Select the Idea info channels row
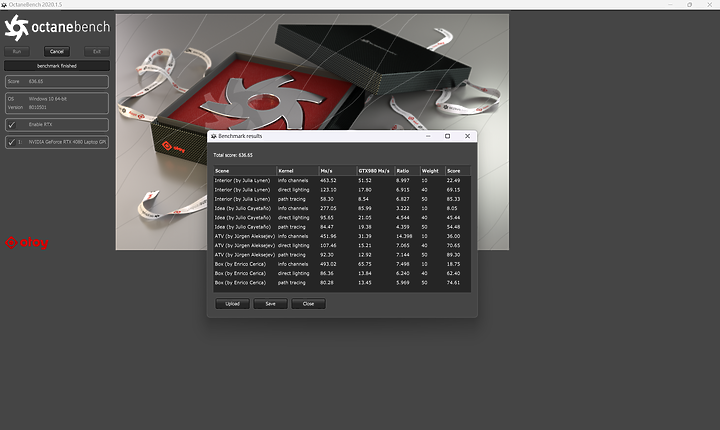 coord(342,208)
